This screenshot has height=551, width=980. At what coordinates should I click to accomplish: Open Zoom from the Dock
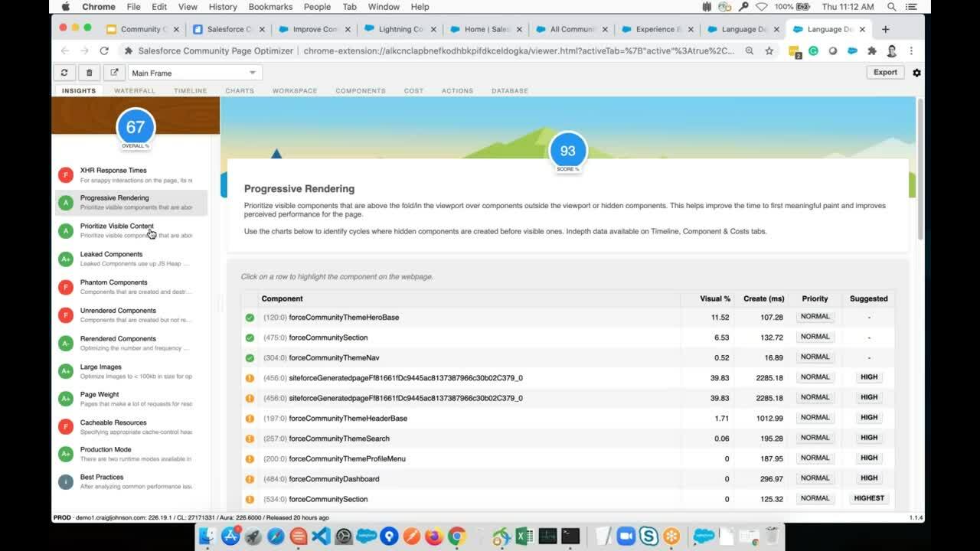(x=626, y=536)
